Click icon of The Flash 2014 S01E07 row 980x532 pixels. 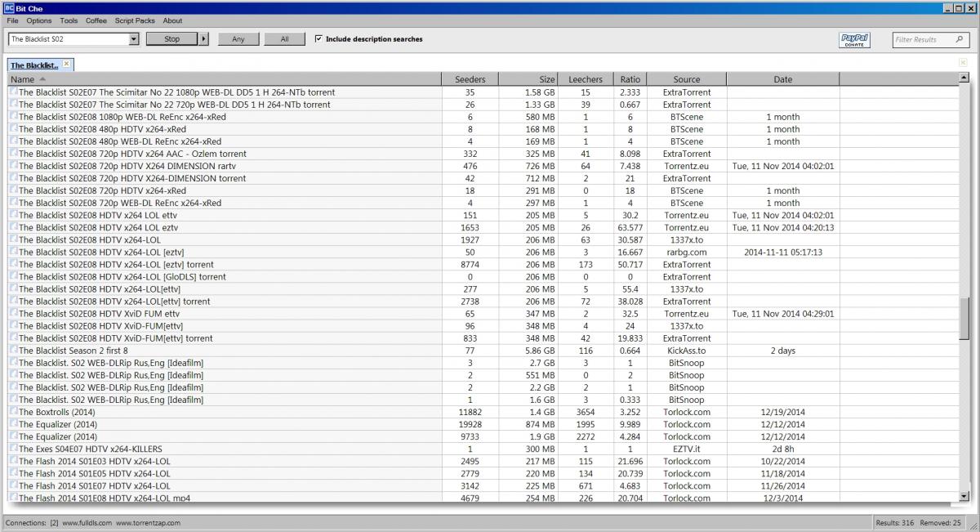13,485
